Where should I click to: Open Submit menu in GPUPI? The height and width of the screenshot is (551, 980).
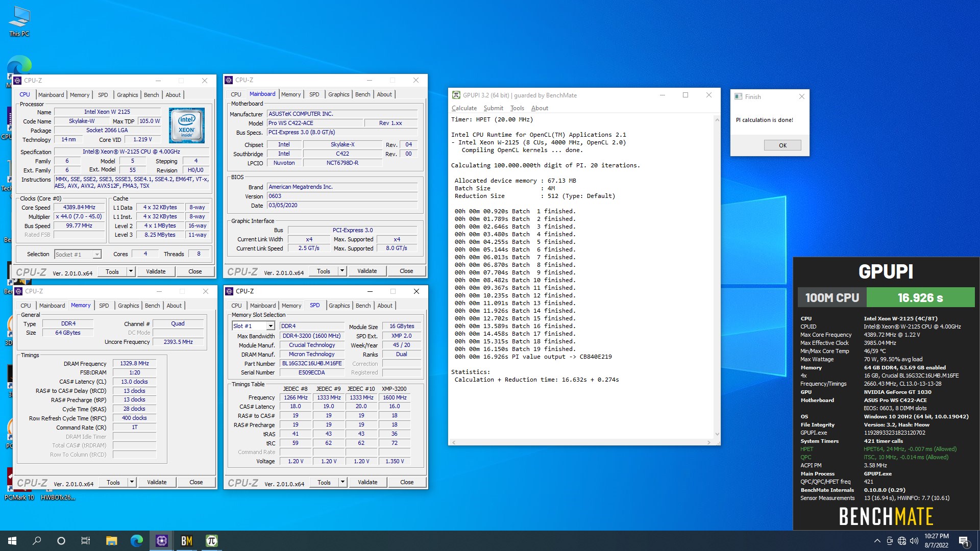point(493,108)
